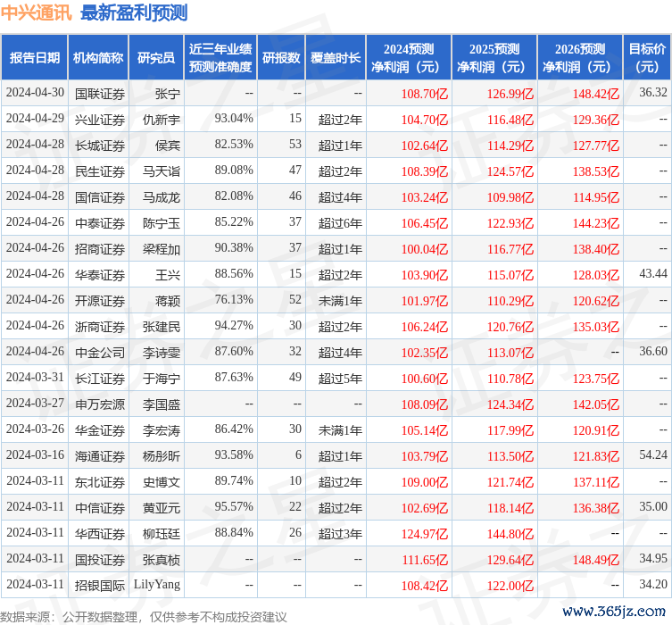Open the 国联证券 institution cell

pyautogui.click(x=98, y=94)
